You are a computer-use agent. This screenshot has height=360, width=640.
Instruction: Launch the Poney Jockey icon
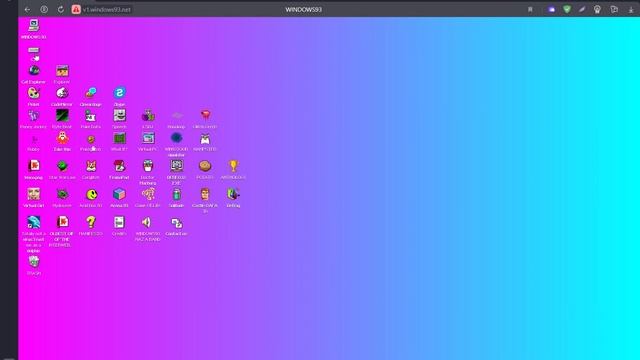pos(34,116)
